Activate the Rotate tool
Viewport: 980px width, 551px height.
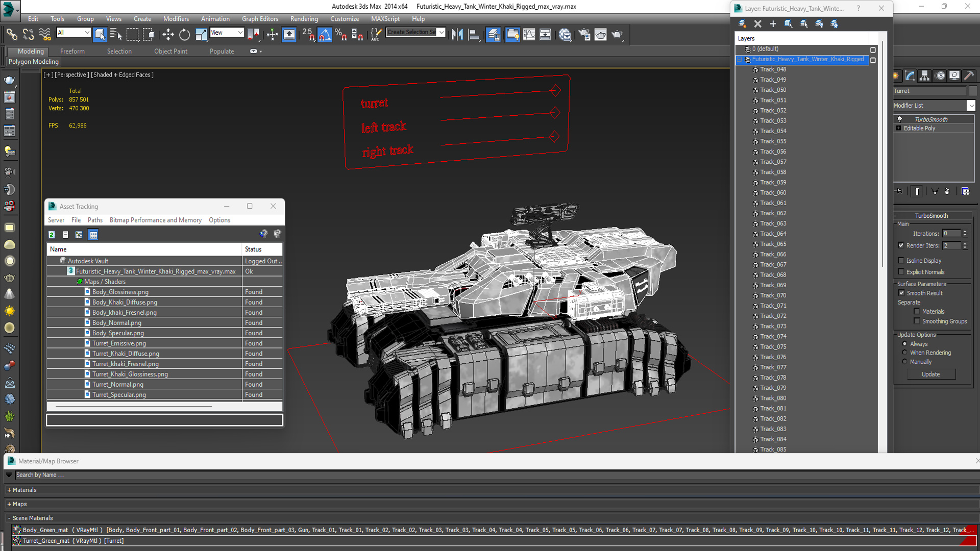[184, 35]
